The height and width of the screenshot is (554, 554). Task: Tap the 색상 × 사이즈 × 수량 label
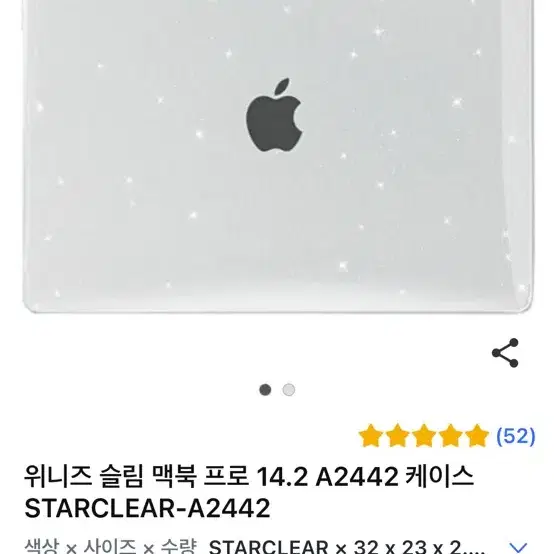110,547
